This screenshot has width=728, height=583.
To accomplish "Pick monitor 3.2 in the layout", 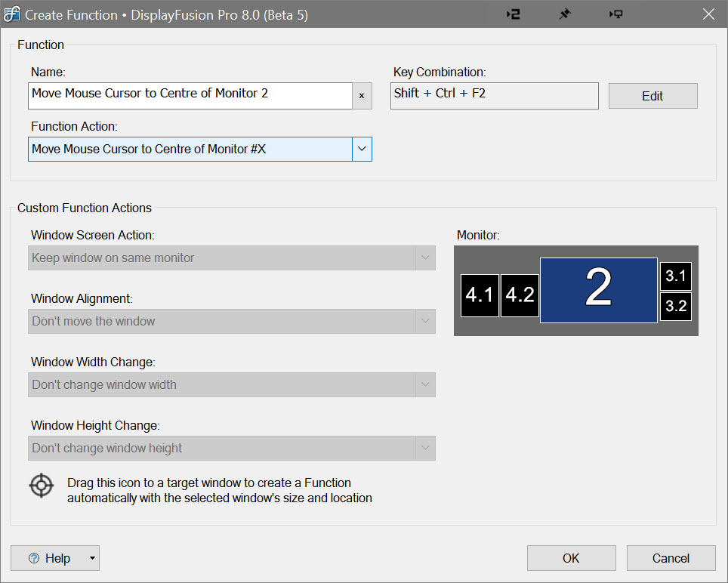I will [x=675, y=306].
